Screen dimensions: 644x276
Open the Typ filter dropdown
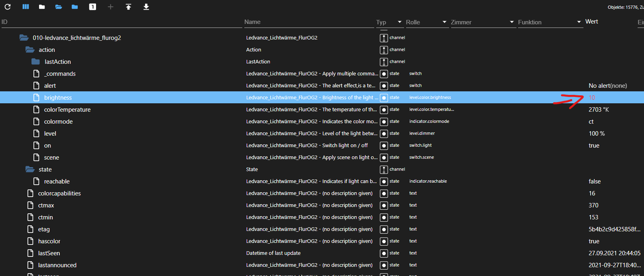[399, 22]
